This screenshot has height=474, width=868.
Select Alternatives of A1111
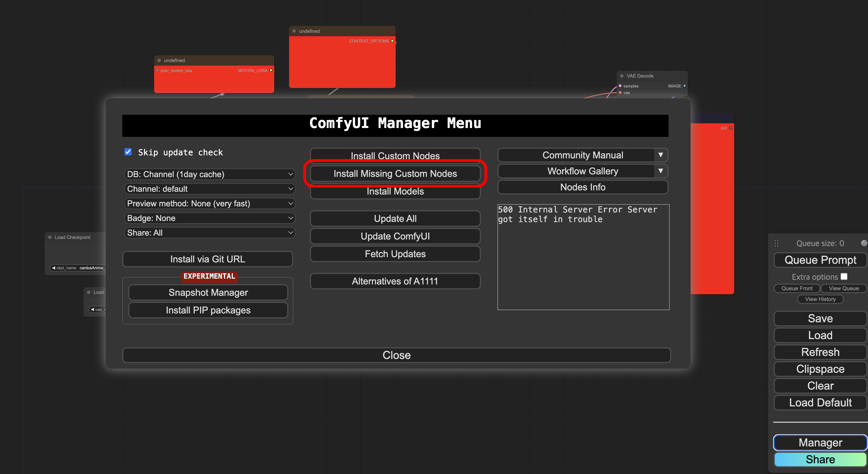(x=395, y=281)
